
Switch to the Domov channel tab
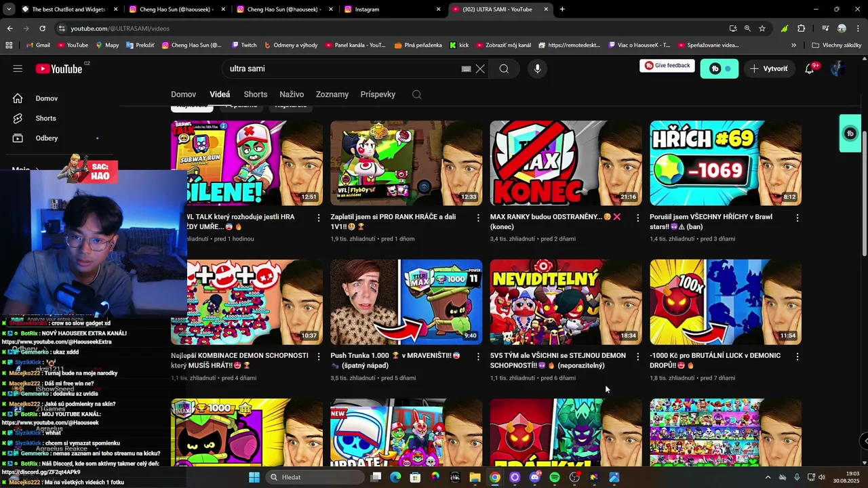pyautogui.click(x=183, y=94)
